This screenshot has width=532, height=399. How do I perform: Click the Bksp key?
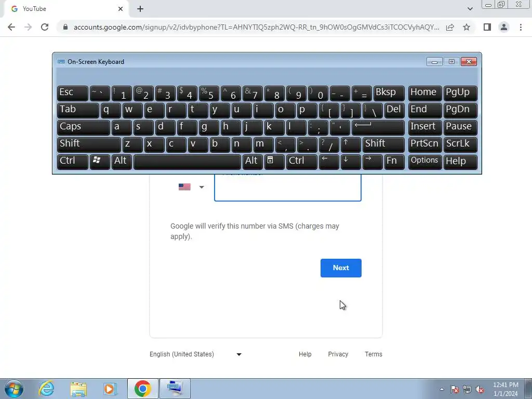(389, 93)
